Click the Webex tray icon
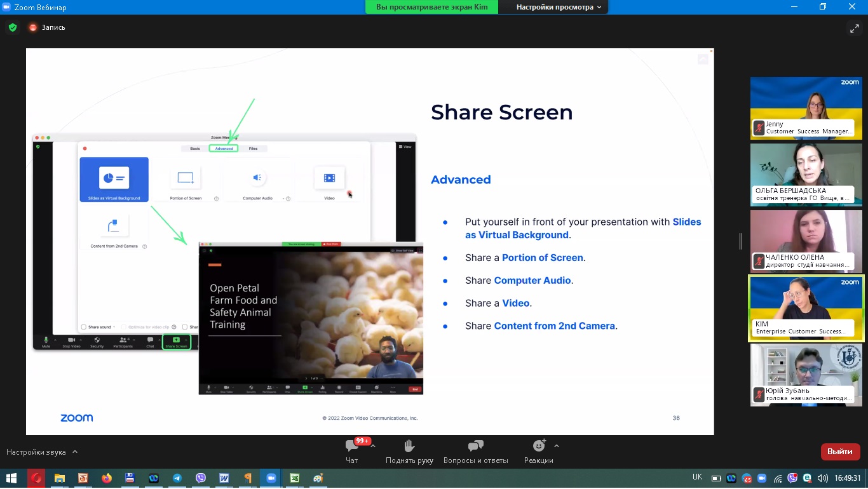 tap(731, 478)
